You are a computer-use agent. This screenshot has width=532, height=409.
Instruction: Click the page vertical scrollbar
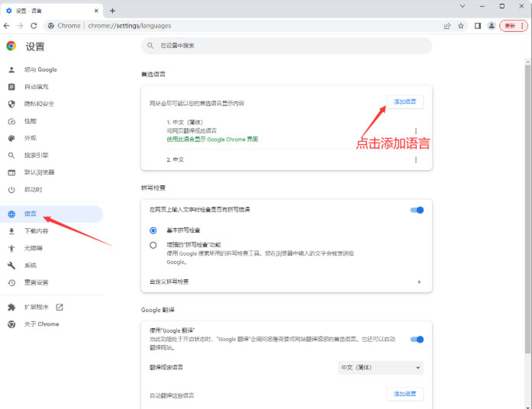pos(527,208)
